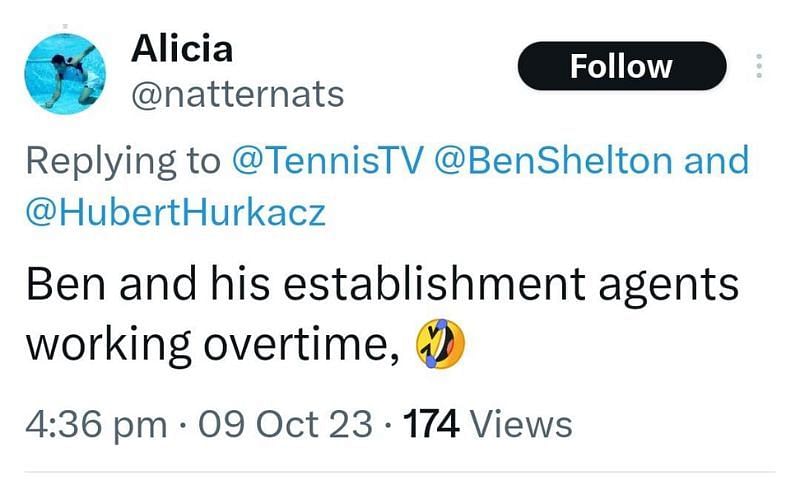Visit the @natternats handle
Screen dimensions: 800x500
tap(238, 94)
